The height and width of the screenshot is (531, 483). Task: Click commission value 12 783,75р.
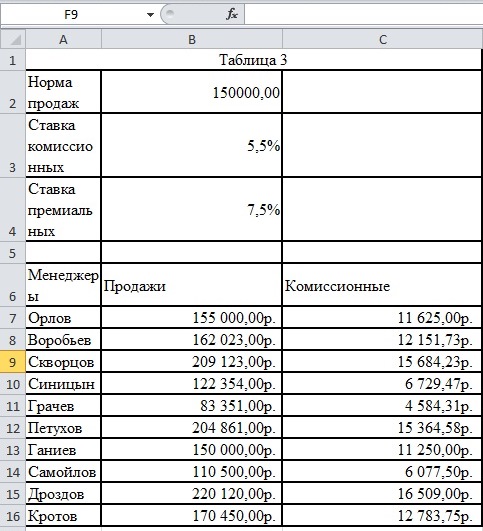[382, 516]
